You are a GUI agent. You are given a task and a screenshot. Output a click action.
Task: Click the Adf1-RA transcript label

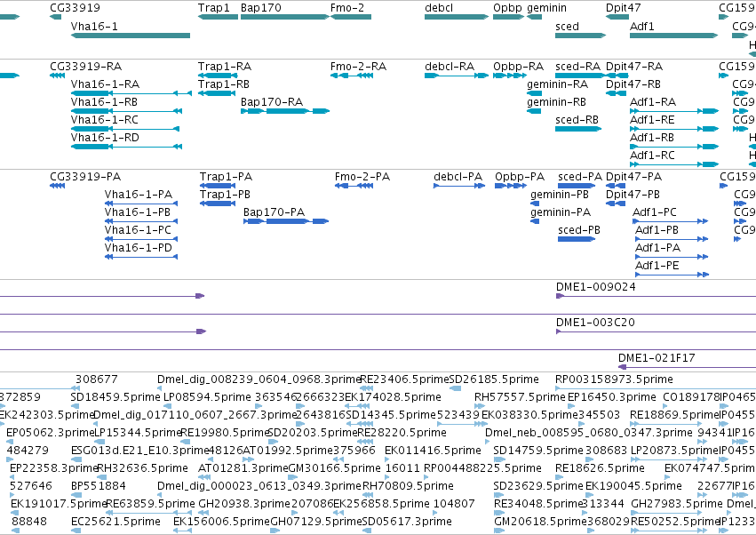click(653, 102)
